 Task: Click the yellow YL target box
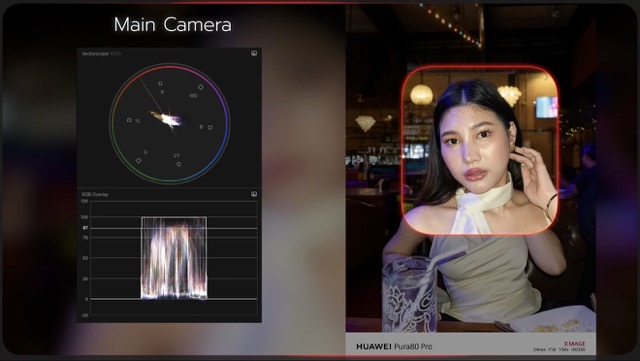click(129, 120)
